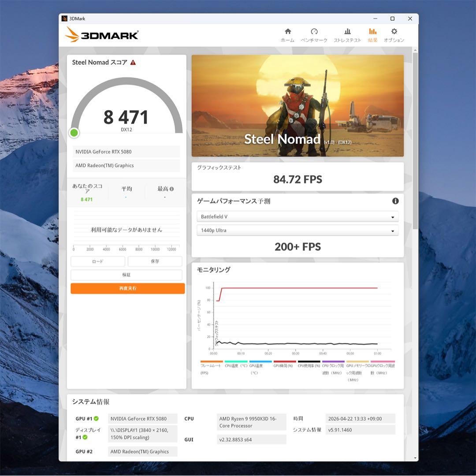Click the 3DMark title bar app icon
The width and height of the screenshot is (476, 476).
[x=64, y=19]
